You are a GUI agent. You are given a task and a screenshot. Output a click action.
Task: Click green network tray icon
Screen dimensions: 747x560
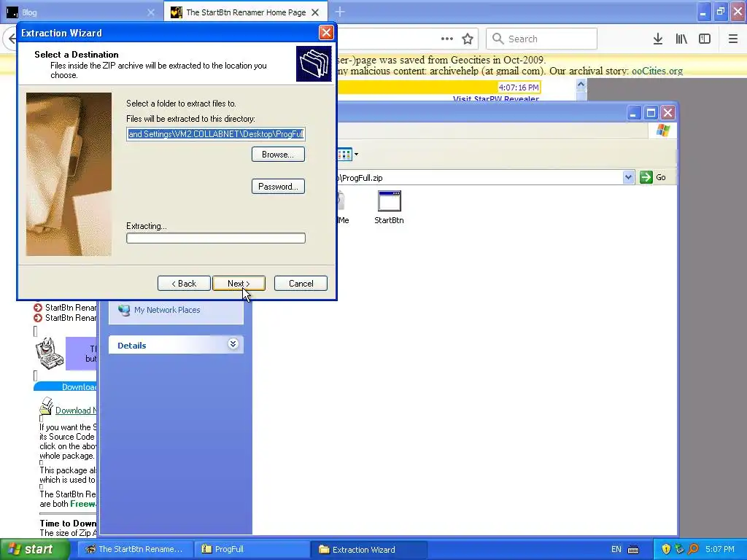coord(679,549)
